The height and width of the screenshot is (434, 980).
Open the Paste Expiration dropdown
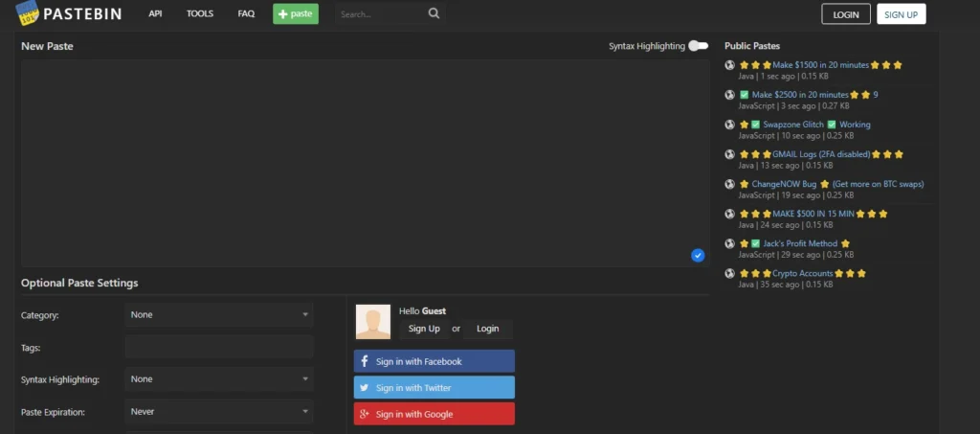point(218,412)
